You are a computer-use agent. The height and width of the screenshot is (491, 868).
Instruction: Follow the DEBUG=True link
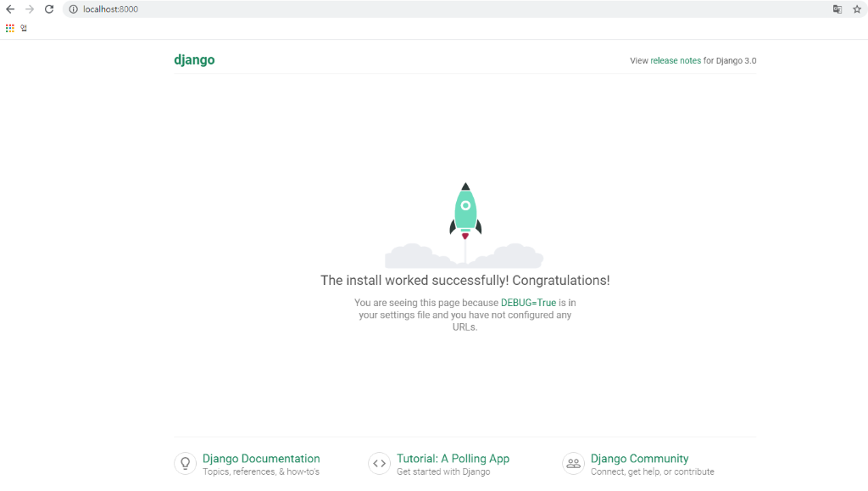pos(528,303)
